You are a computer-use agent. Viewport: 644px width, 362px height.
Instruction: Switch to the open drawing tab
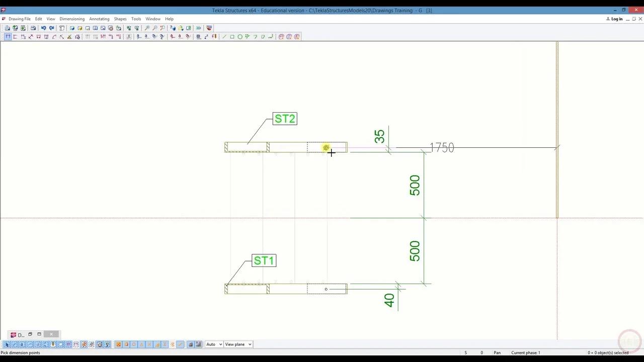(x=19, y=334)
